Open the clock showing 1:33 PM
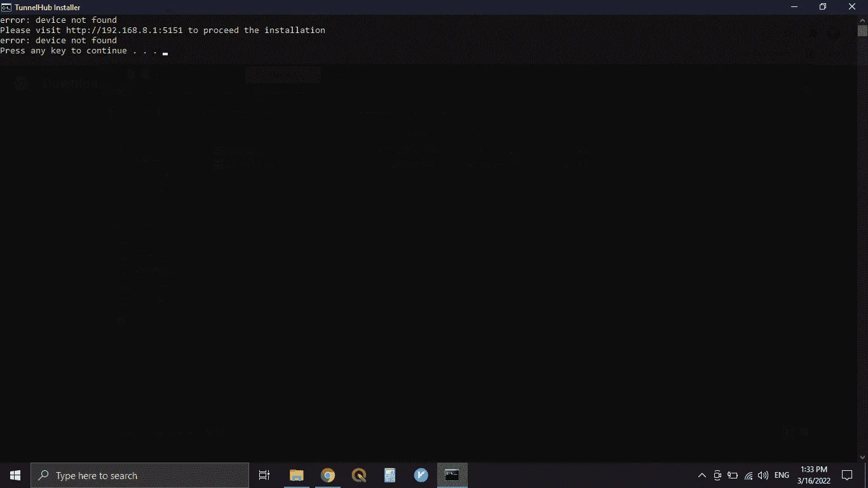This screenshot has width=868, height=488. click(x=813, y=475)
